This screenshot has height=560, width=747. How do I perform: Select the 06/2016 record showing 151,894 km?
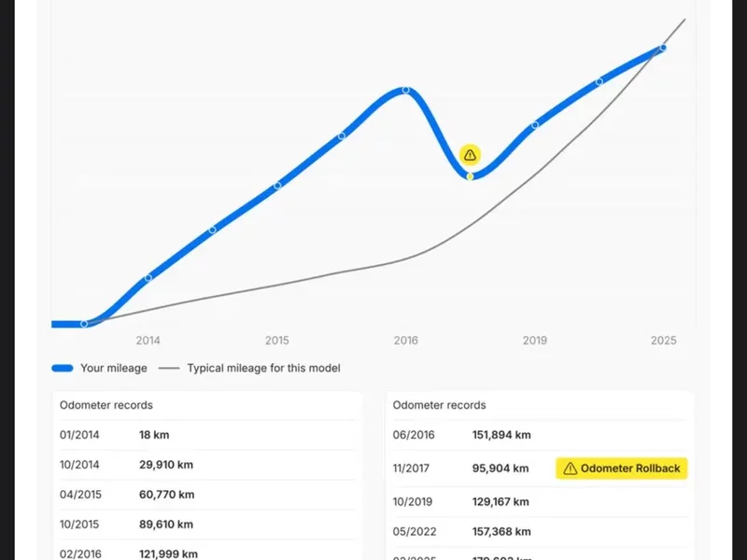(x=540, y=435)
